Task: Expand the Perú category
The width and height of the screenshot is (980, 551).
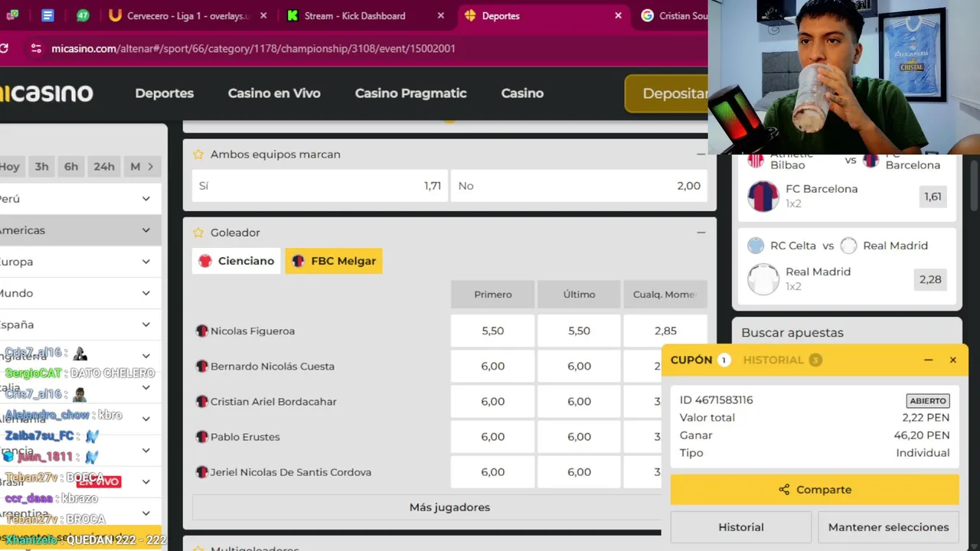Action: [x=80, y=199]
